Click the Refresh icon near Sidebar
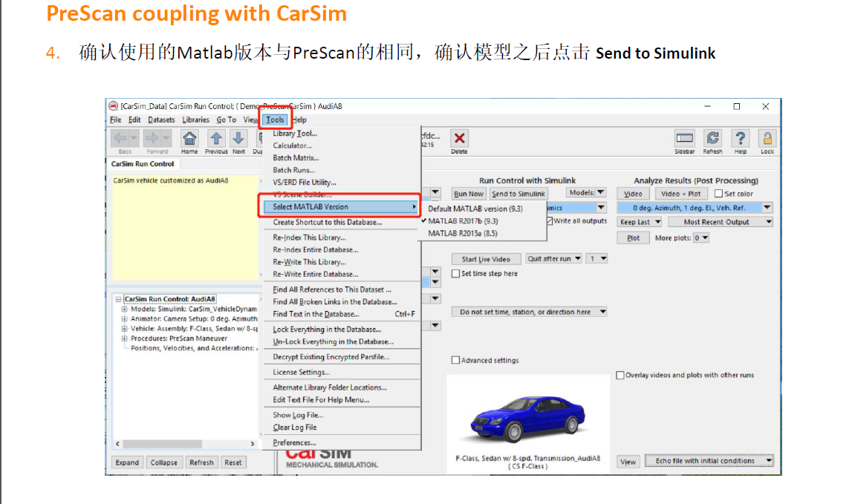This screenshot has width=852, height=504. pyautogui.click(x=712, y=139)
